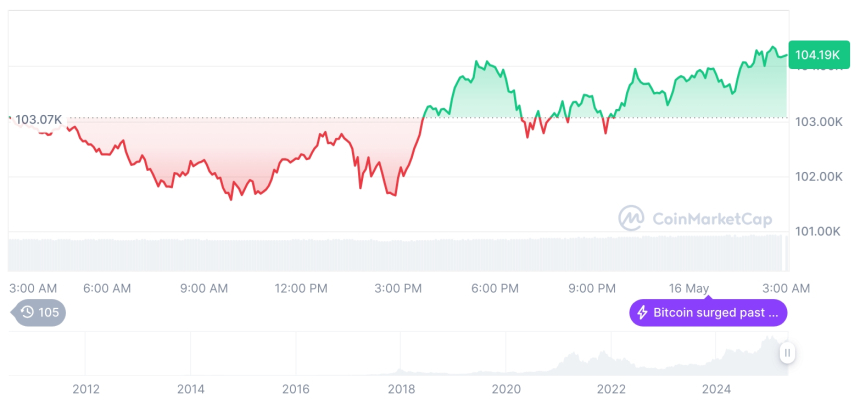Open the 'Bitcoin surged past ...' news tag
860x401 pixels.
point(708,313)
